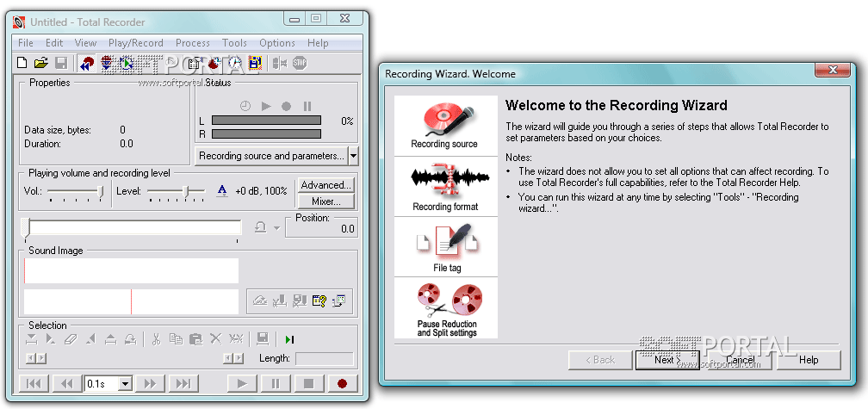This screenshot has width=868, height=409.
Task: Click the globe with down arrow toolbar icon
Action: pyautogui.click(x=107, y=63)
